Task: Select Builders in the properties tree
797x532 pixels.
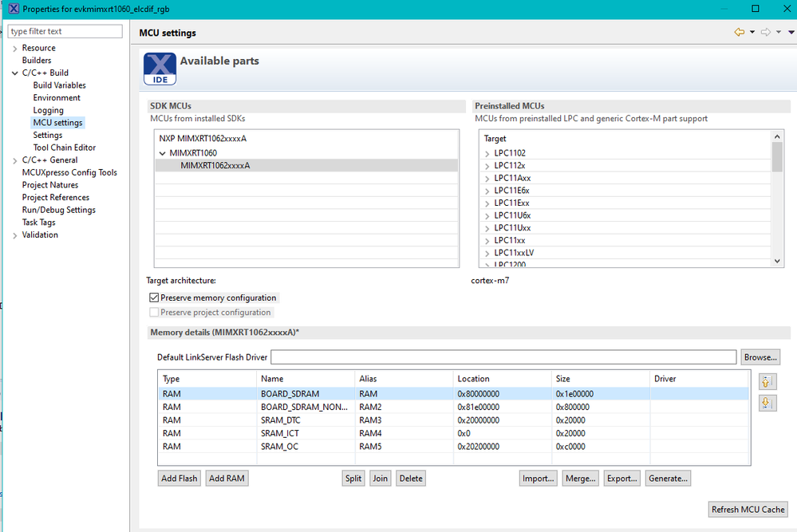Action: (x=37, y=60)
